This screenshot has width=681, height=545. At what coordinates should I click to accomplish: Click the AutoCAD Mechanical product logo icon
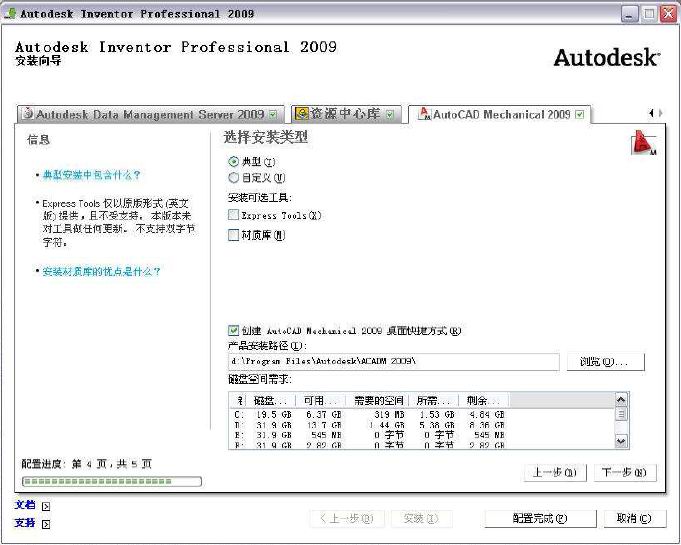(644, 142)
